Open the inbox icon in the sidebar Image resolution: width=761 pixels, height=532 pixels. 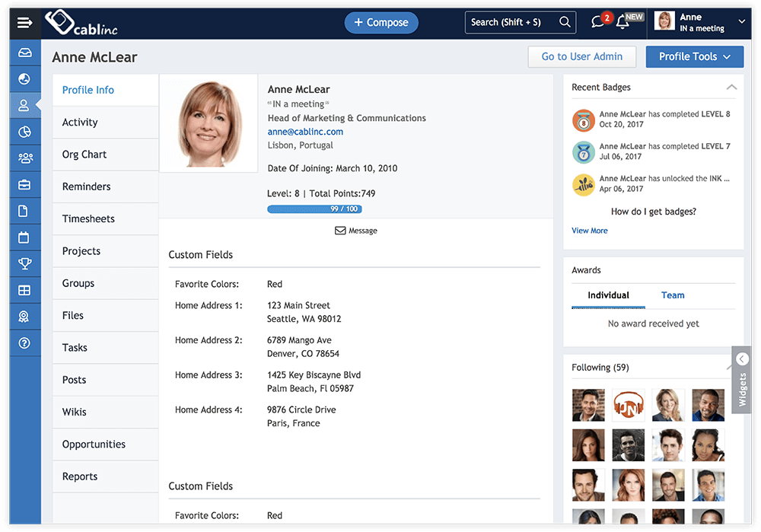point(24,53)
